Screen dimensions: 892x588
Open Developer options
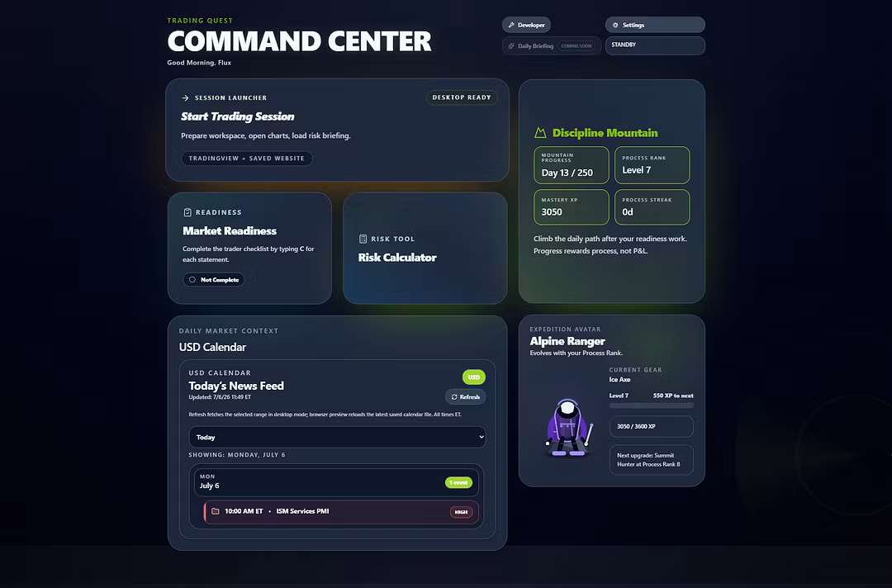[526, 25]
